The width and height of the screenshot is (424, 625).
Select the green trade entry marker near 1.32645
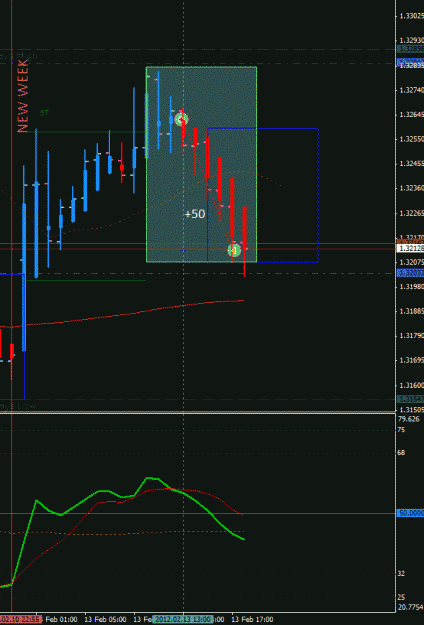pos(182,119)
